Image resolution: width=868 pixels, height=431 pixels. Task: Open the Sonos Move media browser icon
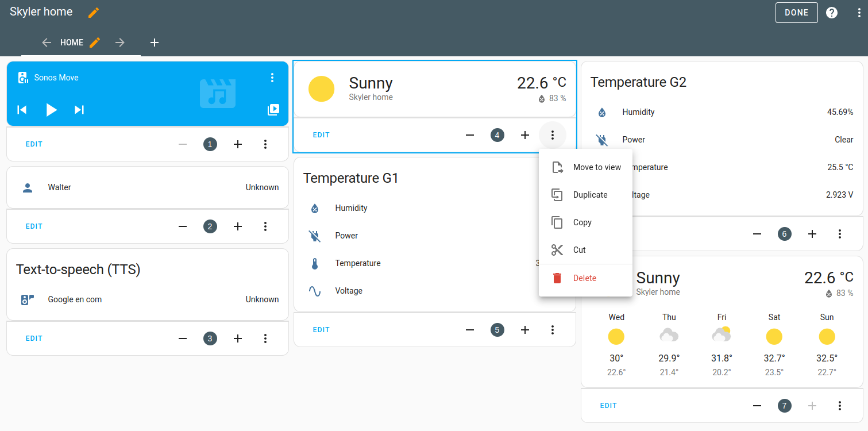[273, 110]
